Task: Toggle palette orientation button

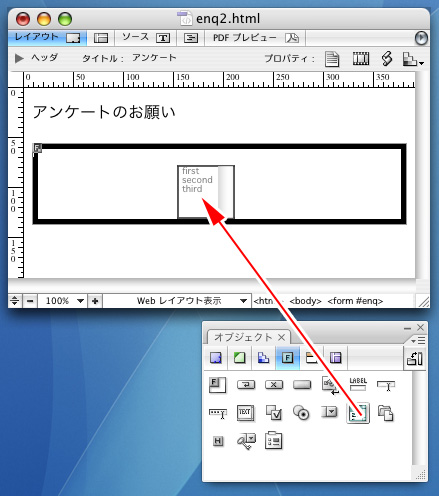Action: [415, 358]
